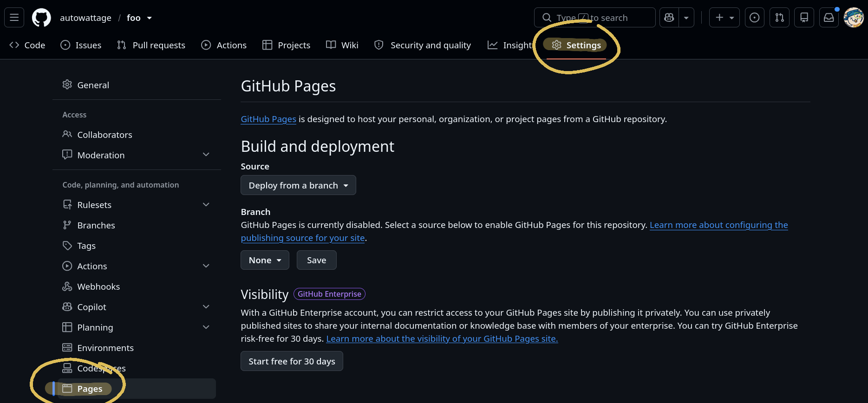Viewport: 868px width, 403px height.
Task: Switch to the Wiki tab
Action: pyautogui.click(x=342, y=45)
